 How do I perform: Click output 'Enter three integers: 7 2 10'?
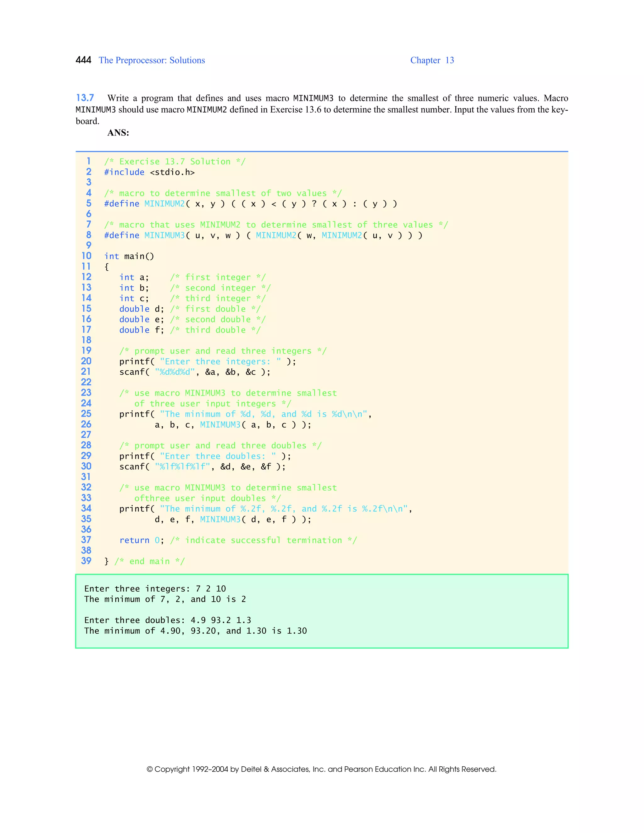(155, 589)
